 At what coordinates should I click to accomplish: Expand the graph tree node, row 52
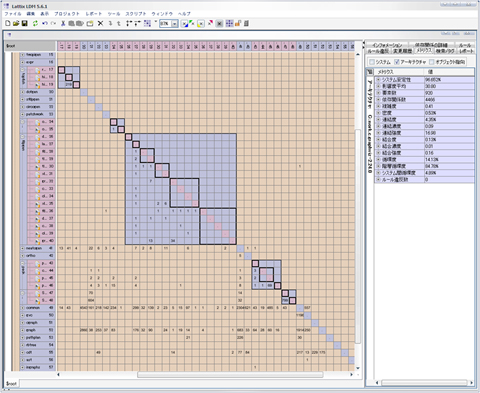(x=23, y=330)
